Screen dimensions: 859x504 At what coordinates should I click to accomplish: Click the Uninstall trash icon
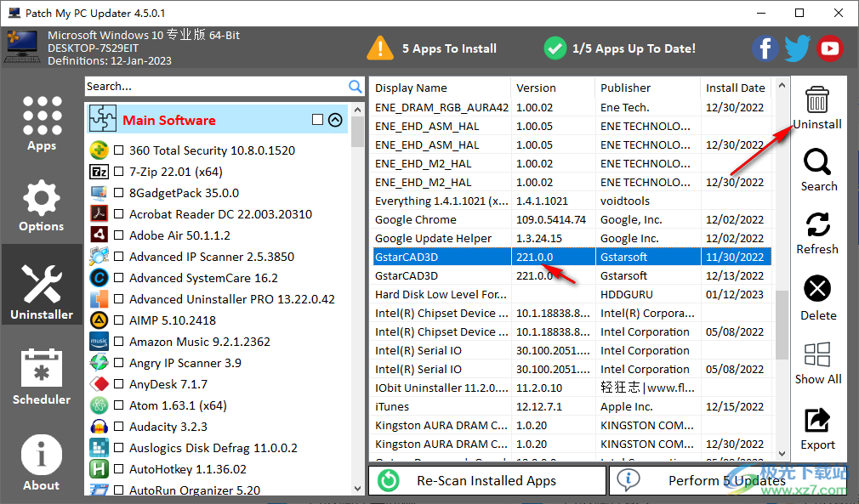click(816, 100)
